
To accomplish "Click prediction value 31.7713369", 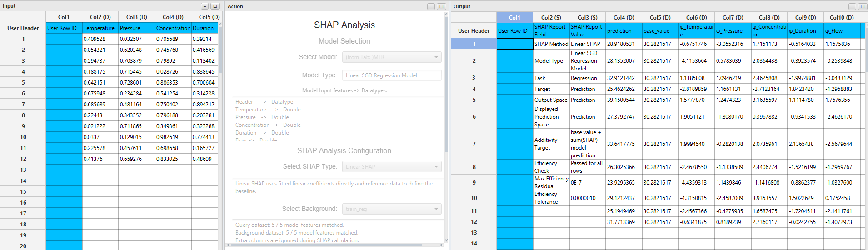I will pos(624,222).
